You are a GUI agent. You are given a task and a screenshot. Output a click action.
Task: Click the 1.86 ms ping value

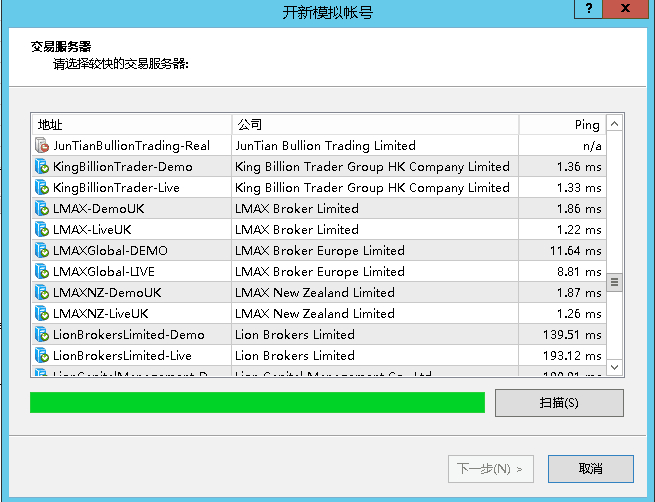(579, 208)
